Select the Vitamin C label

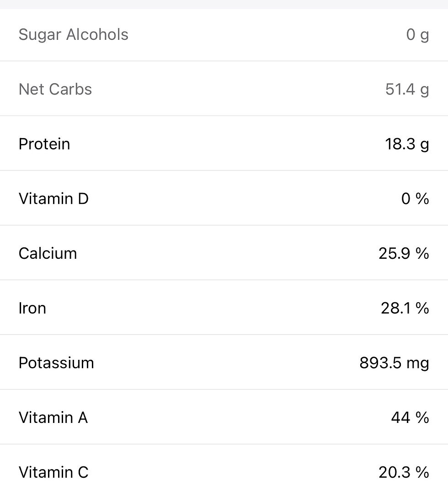pos(53,472)
